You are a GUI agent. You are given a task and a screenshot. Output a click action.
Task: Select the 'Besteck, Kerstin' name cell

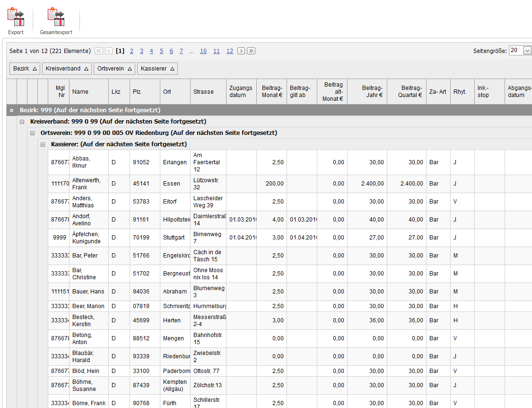89,321
